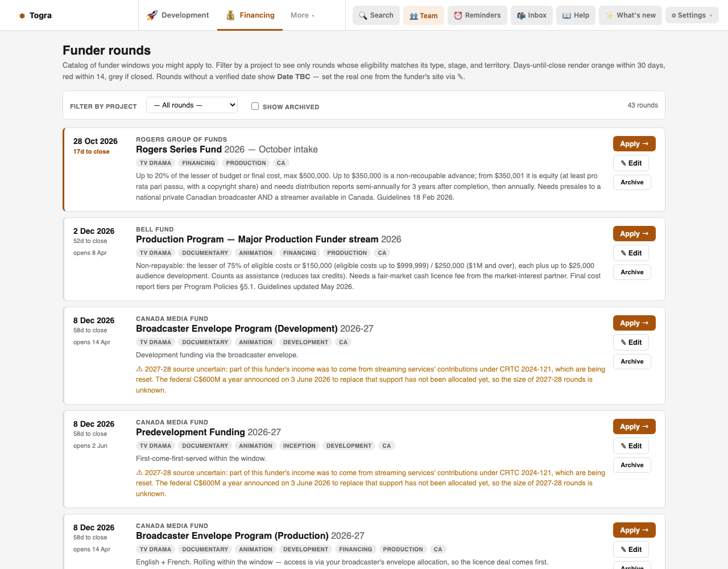Click the '28 Oct 2026' deadline date

(96, 141)
